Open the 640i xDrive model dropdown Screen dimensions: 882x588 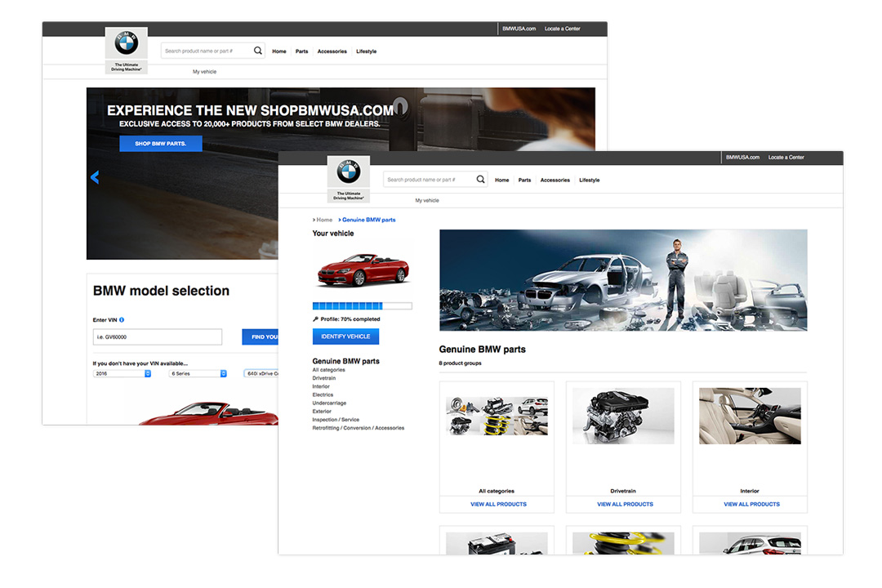[x=261, y=373]
